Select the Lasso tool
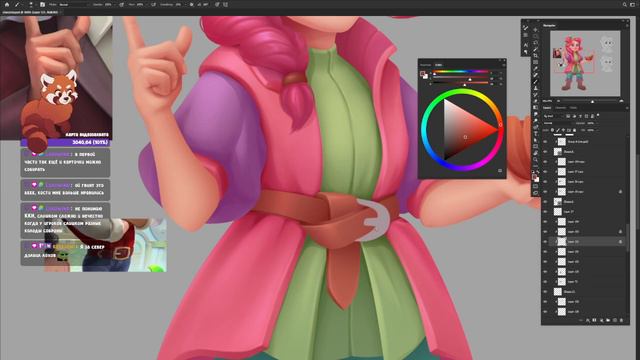 pos(535,42)
